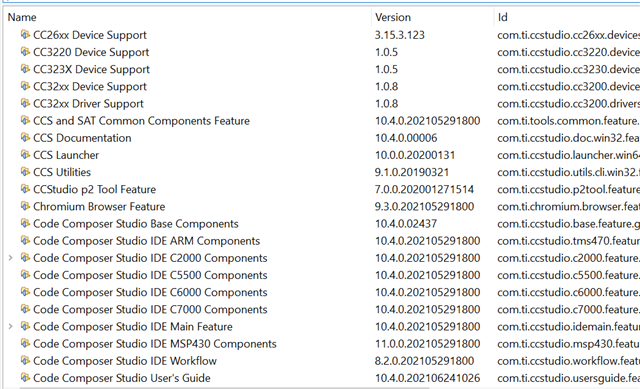Click the com.ti.ccstudio.cc26xx id cell
Image resolution: width=640 pixels, height=389 pixels.
(x=569, y=35)
